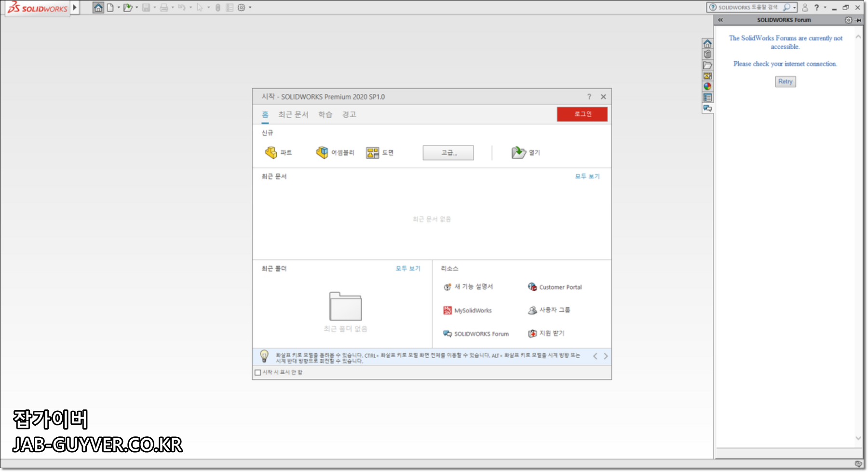The image size is (868, 472).
Task: Click the Forum pane scrollbar up arrow
Action: tap(858, 37)
